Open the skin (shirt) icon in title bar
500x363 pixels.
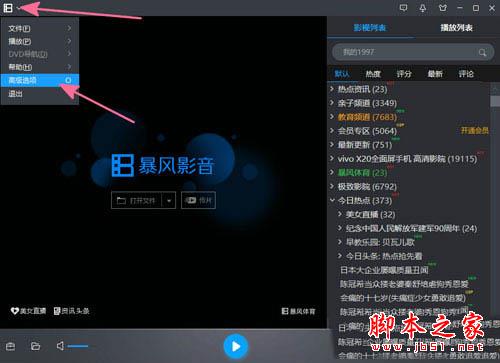pyautogui.click(x=443, y=8)
